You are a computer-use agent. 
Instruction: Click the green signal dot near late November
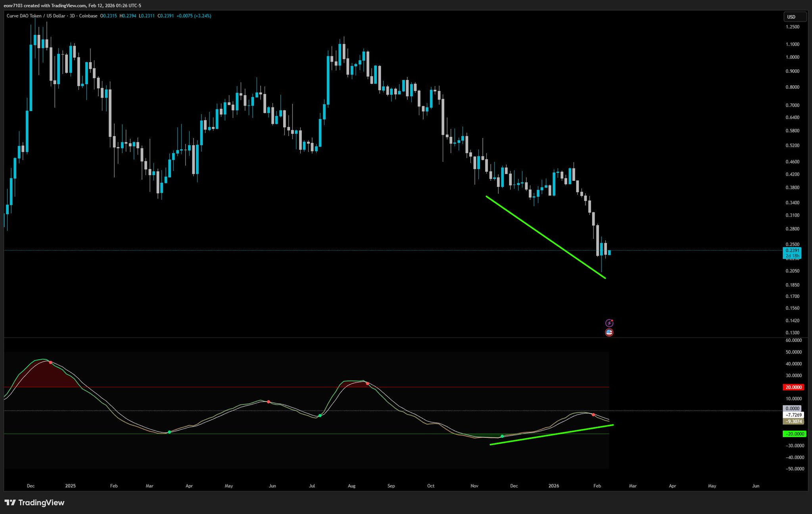(x=502, y=436)
